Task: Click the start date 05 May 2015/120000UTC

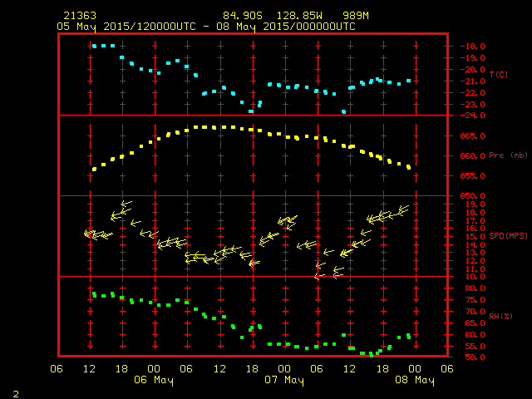Action: click(126, 27)
